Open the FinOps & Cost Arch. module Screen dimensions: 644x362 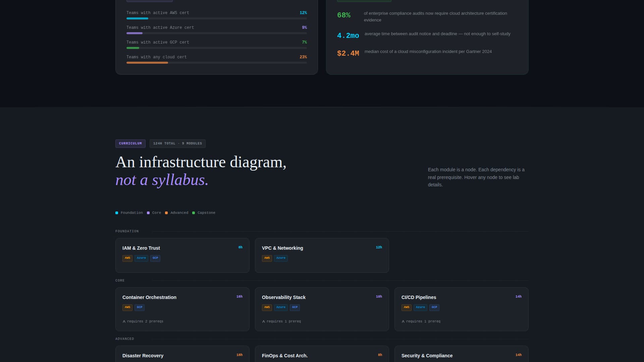point(322,354)
